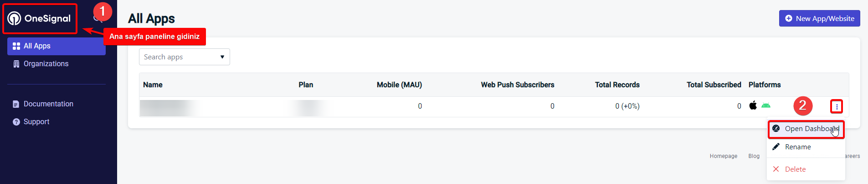The height and width of the screenshot is (184, 868).
Task: Open the Homepage footer link
Action: click(723, 156)
